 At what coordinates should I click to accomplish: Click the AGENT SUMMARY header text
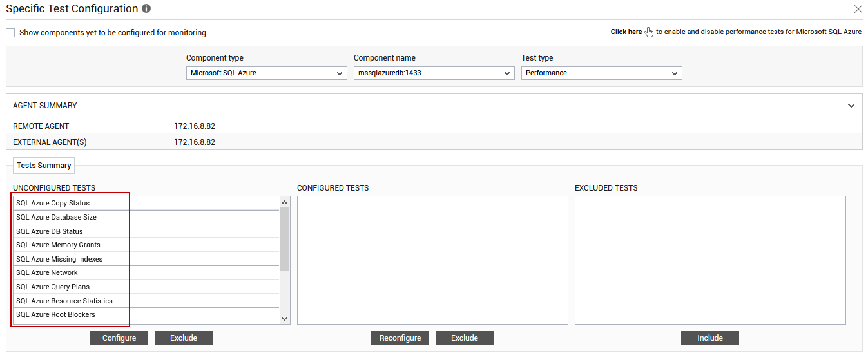[x=45, y=106]
